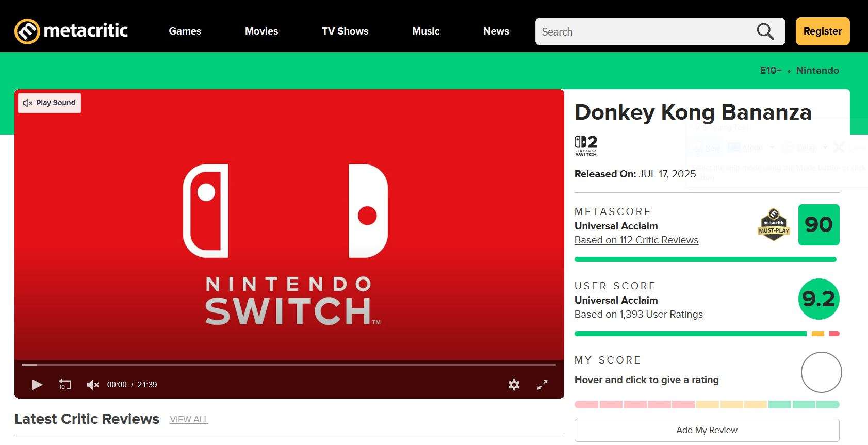Rewind video 10 seconds

[65, 385]
